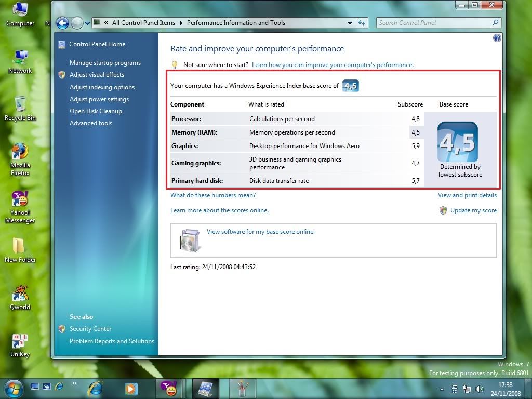Switch to Performance Information taskbar button
The image size is (532, 399).
coord(206,389)
